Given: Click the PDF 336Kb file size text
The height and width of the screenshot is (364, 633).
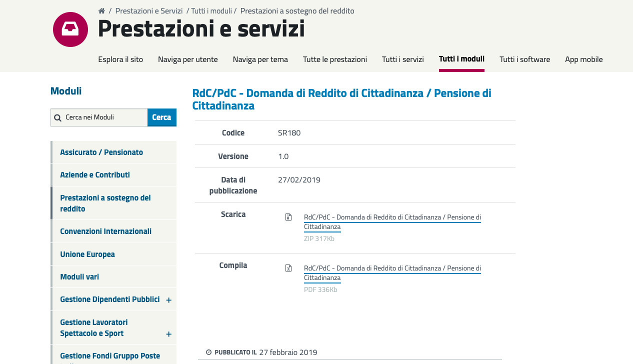Looking at the screenshot, I should [320, 290].
